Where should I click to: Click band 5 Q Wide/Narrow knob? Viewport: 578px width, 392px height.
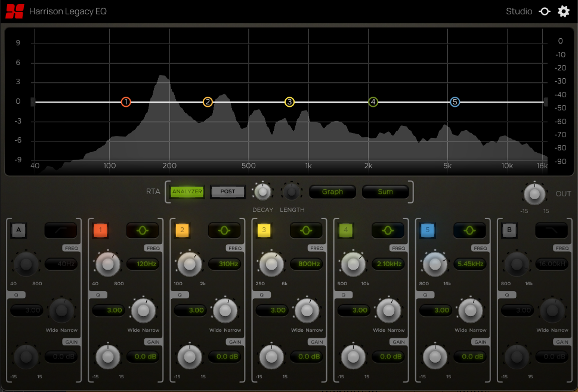click(471, 310)
